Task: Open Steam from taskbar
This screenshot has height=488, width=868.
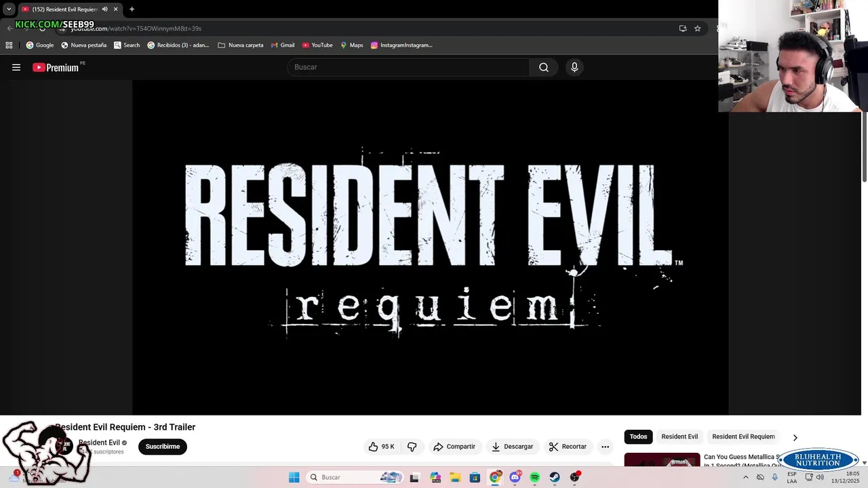Action: 555,477
